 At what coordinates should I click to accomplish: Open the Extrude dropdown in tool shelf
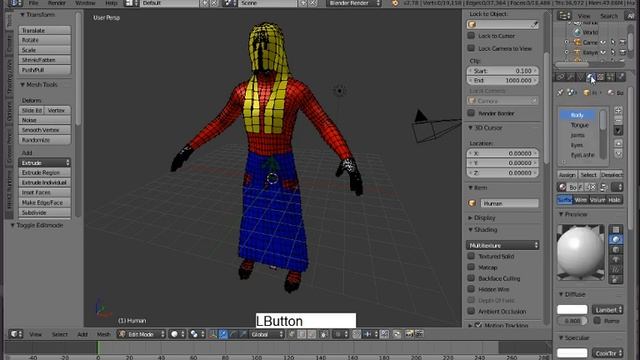point(44,162)
